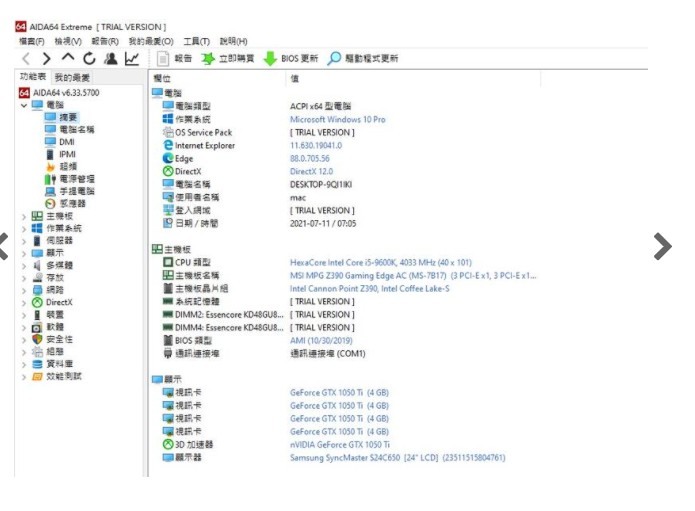Open Intel Cannon Point Z390 chipset link
The height and width of the screenshot is (511, 695).
click(x=370, y=289)
